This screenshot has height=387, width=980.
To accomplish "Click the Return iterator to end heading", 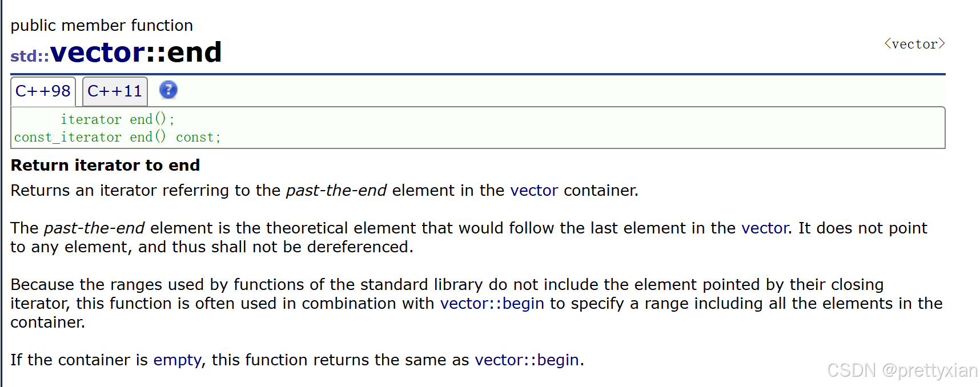I will point(105,165).
